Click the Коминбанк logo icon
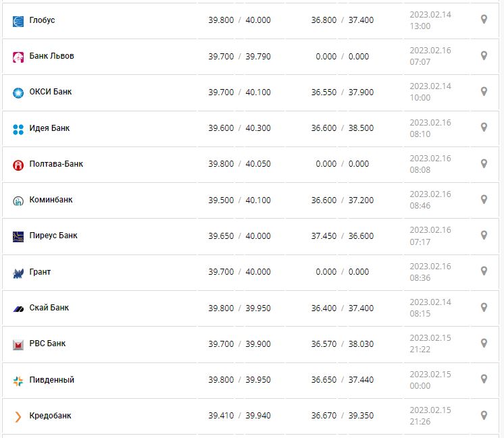This screenshot has width=504, height=438. click(x=18, y=200)
